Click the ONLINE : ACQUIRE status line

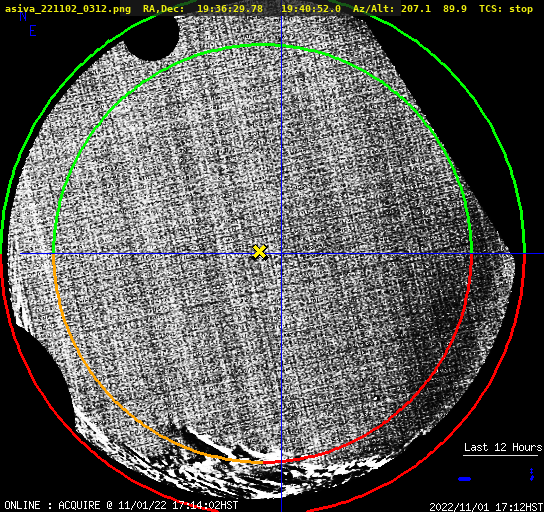click(x=121, y=505)
